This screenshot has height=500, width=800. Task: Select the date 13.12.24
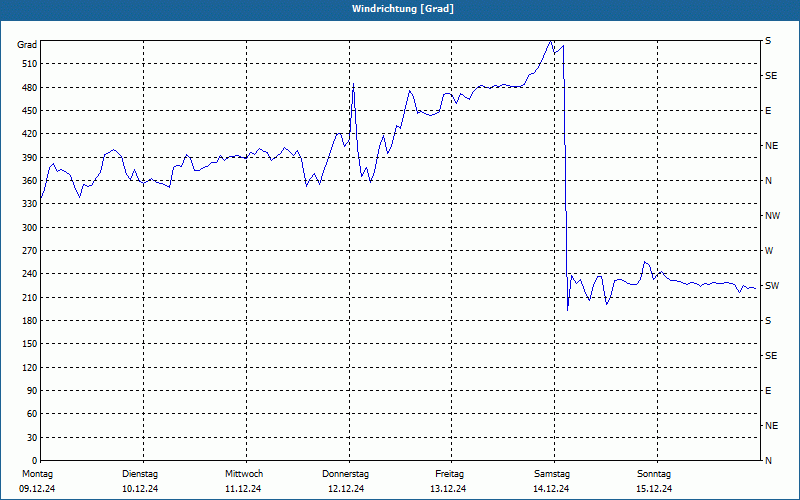pos(448,489)
